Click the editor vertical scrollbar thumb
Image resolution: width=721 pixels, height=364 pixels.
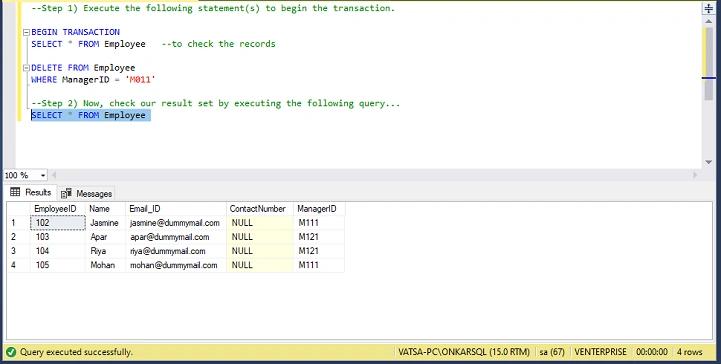click(708, 63)
